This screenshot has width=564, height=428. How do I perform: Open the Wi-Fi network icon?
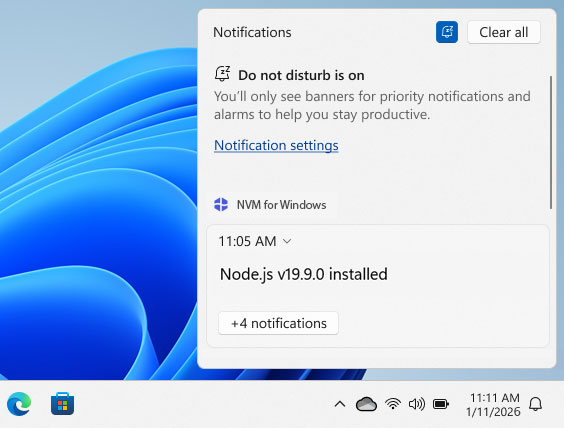click(x=393, y=404)
